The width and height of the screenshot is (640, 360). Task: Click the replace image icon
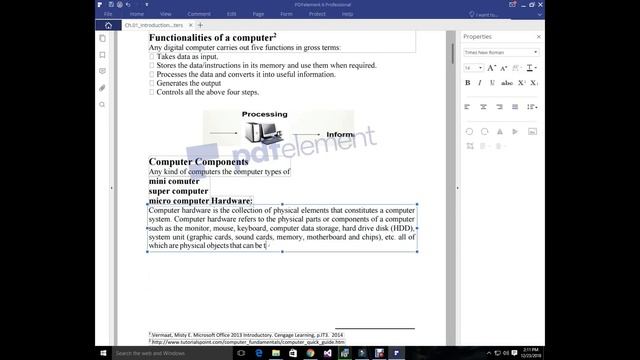532,131
